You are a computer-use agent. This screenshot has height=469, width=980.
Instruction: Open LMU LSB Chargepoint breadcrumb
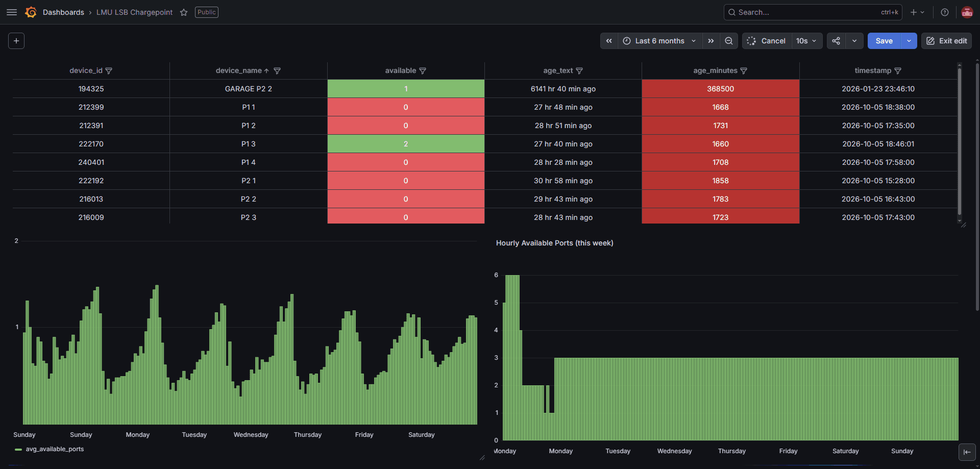tap(134, 12)
